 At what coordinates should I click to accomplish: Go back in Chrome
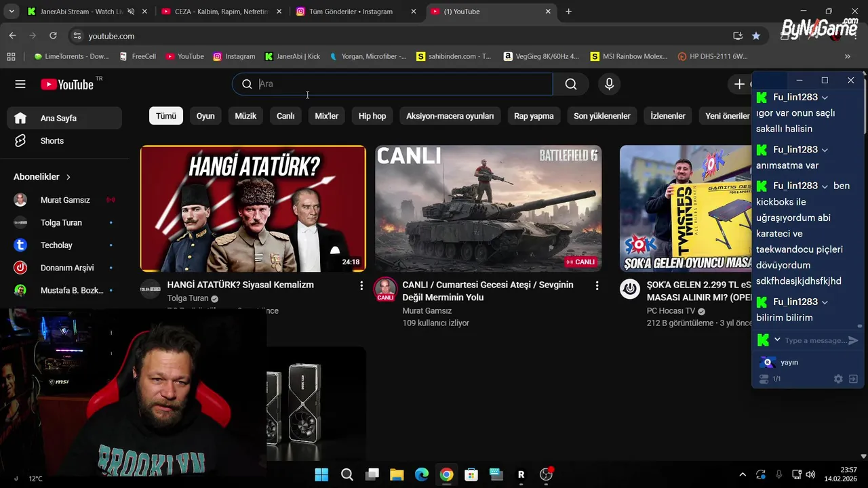[12, 36]
